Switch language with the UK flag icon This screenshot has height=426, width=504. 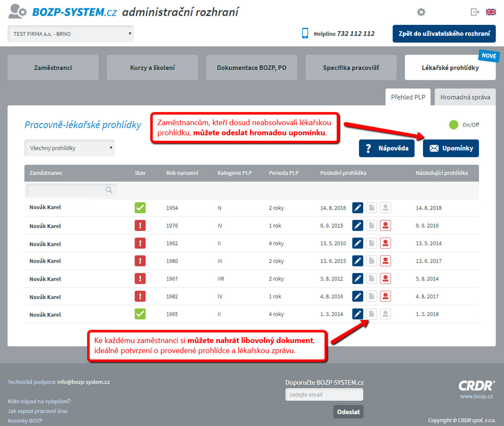click(491, 12)
